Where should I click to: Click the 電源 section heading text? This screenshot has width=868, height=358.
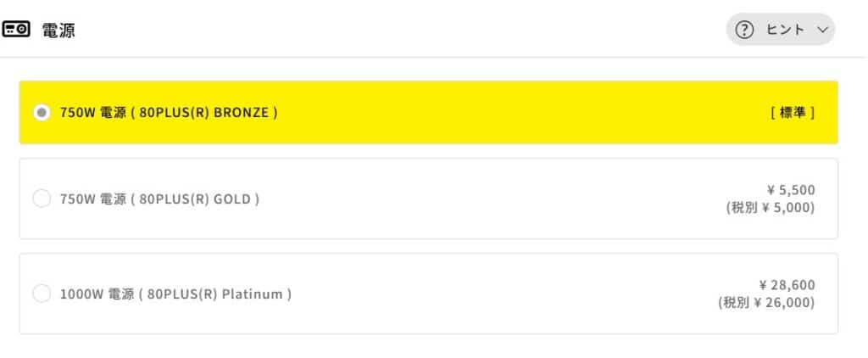coord(59,30)
